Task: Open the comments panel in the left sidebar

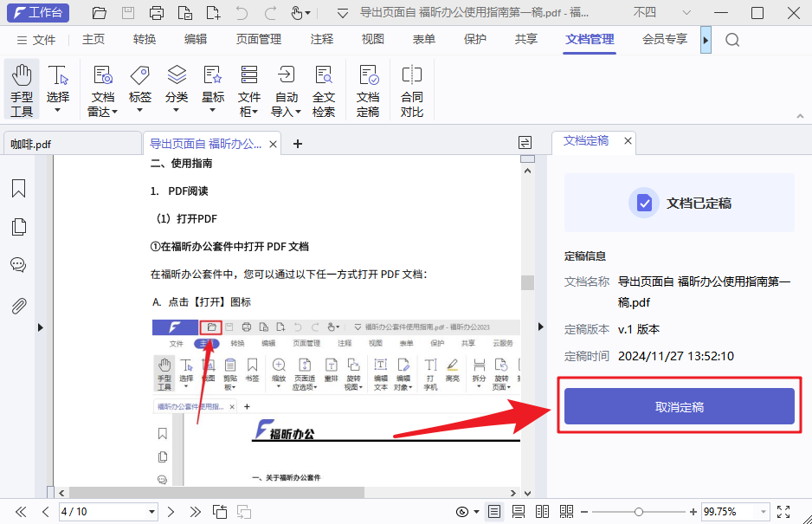Action: pos(18,264)
